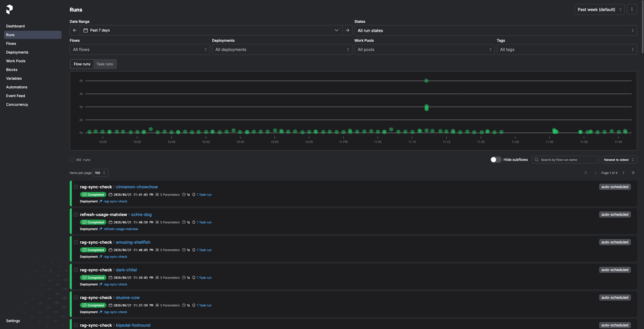644x329 pixels.
Task: Open cinnamon-chowchow flow run link
Action: click(x=137, y=187)
